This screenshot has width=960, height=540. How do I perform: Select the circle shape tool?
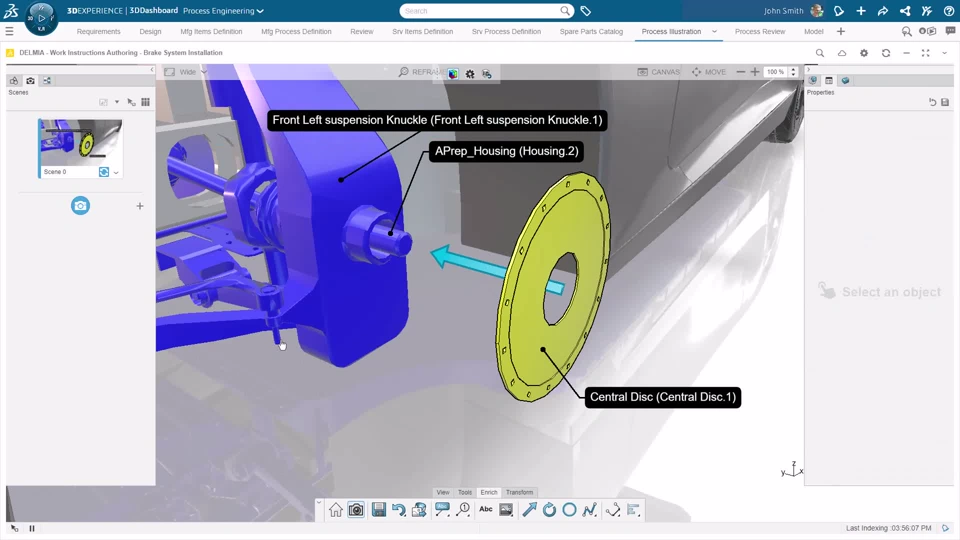tap(569, 510)
